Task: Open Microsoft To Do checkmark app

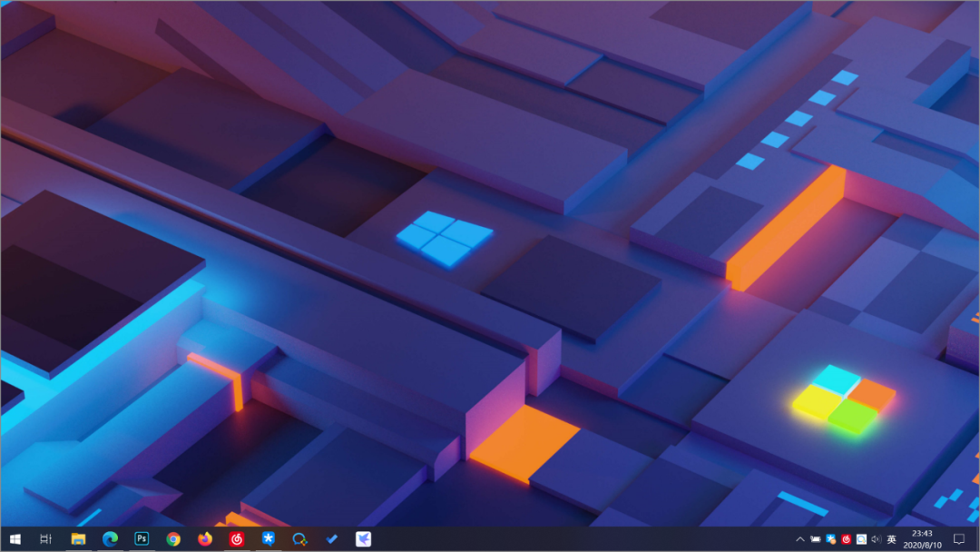Action: pos(331,539)
